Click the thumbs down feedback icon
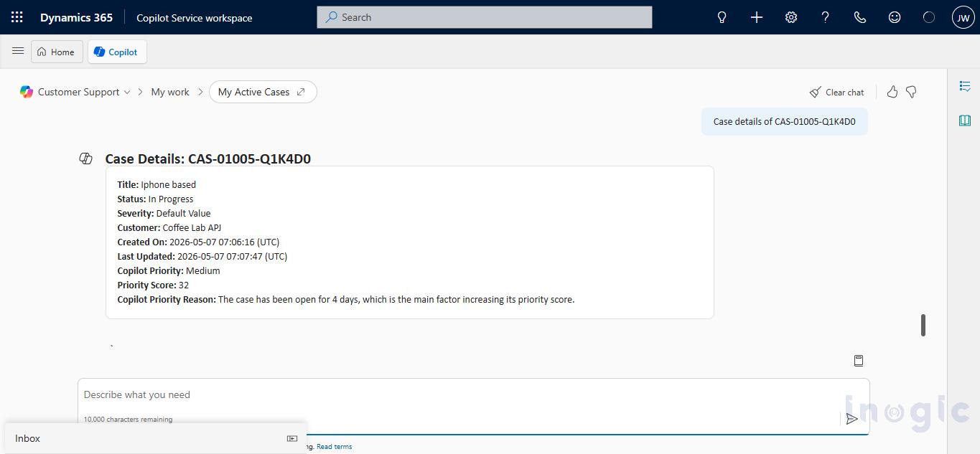Image resolution: width=980 pixels, height=454 pixels. [x=911, y=92]
